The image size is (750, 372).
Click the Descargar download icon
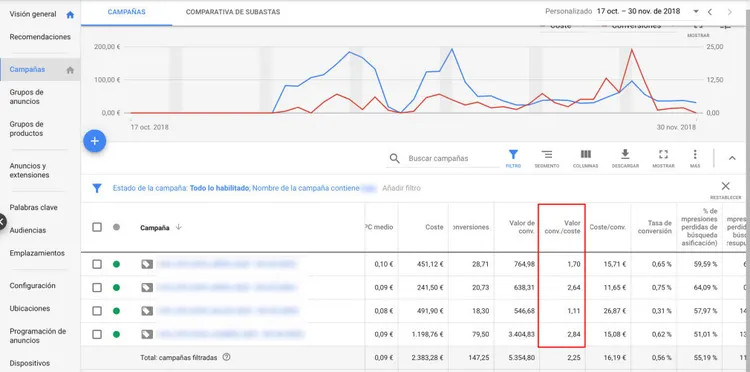(x=625, y=154)
